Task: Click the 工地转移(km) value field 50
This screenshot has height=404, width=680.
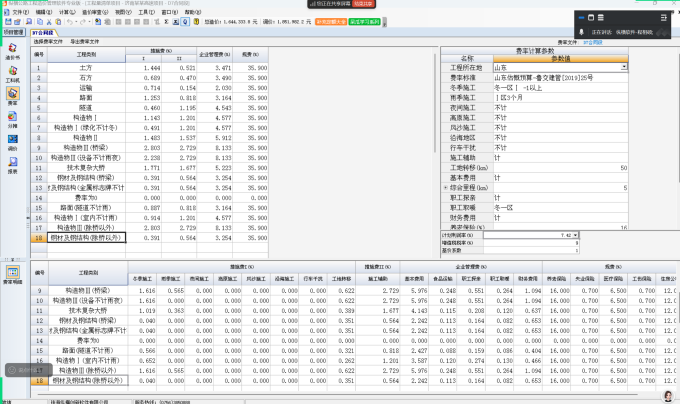Action: 561,168
